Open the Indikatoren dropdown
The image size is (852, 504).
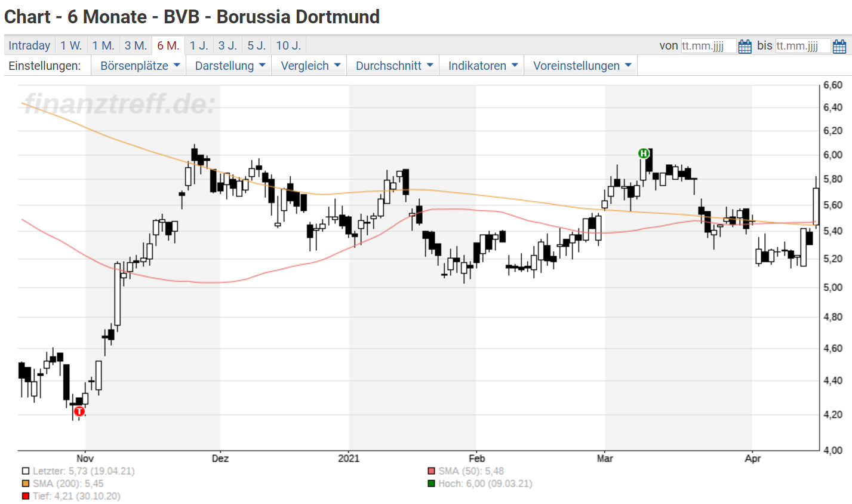click(x=482, y=66)
